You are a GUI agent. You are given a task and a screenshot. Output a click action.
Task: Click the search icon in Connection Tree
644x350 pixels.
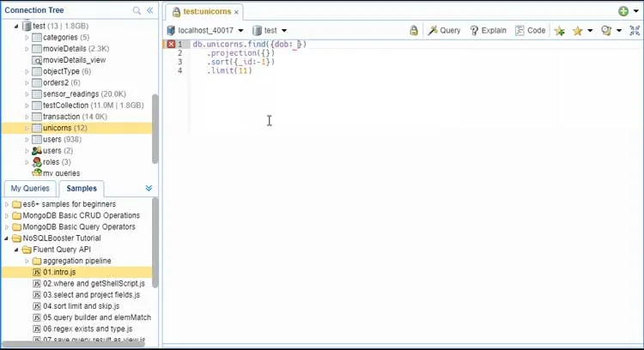pyautogui.click(x=137, y=10)
